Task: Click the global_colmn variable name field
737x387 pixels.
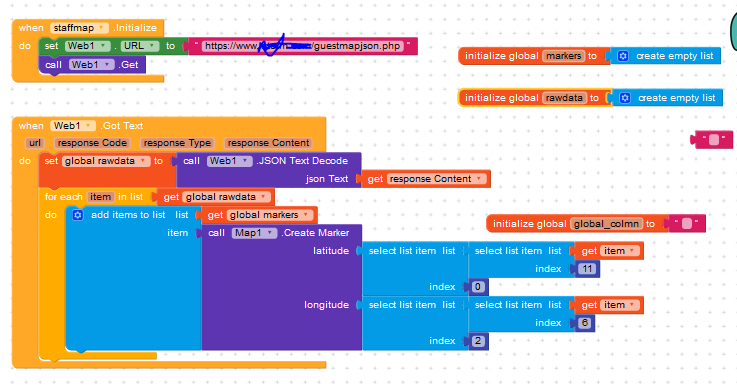Action: coord(606,224)
